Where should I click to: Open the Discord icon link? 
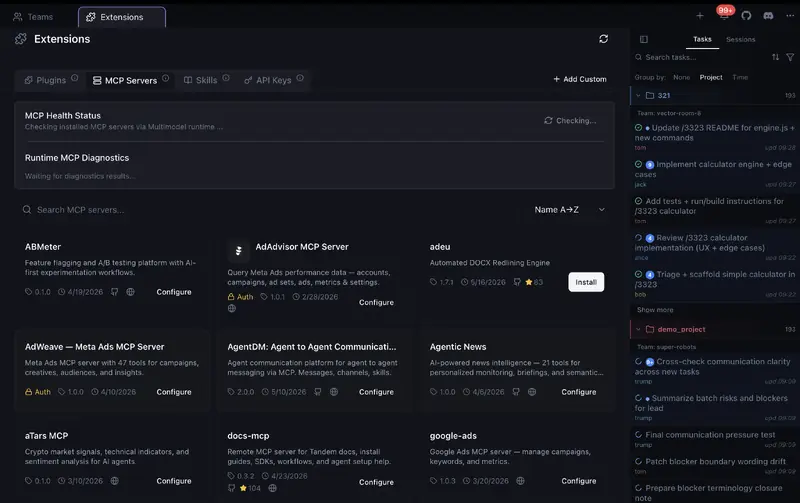click(768, 16)
